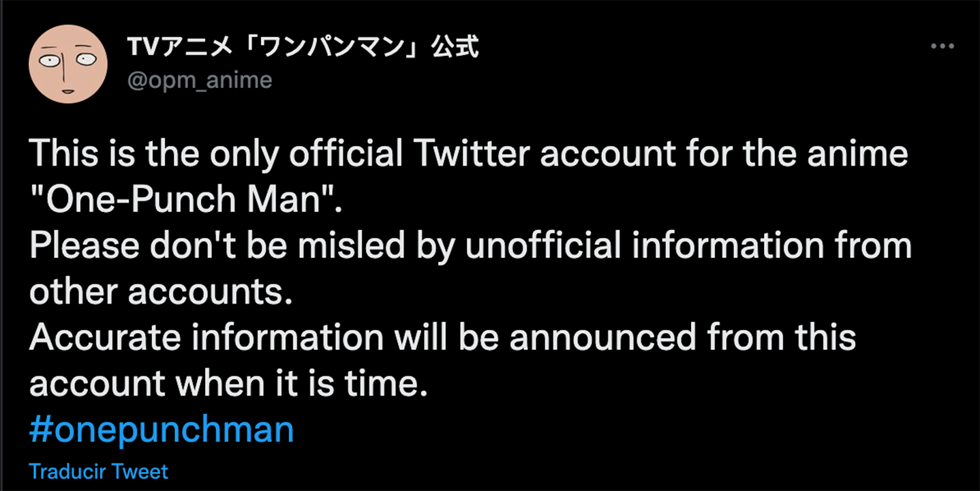The width and height of the screenshot is (980, 491).
Task: Click the line starting "Please don't be misled"
Action: pos(470,247)
